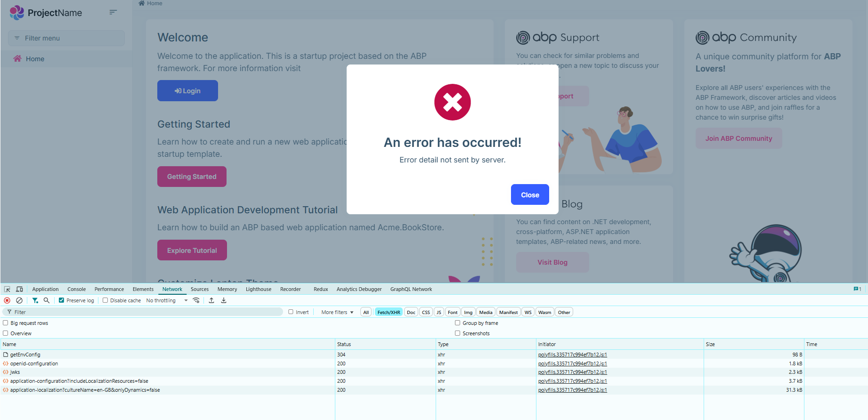Switch to the Console tab
The height and width of the screenshot is (420, 868).
[76, 289]
